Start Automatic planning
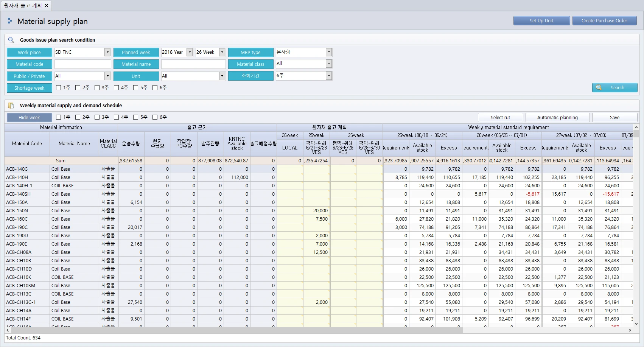The image size is (644, 347). (x=557, y=118)
